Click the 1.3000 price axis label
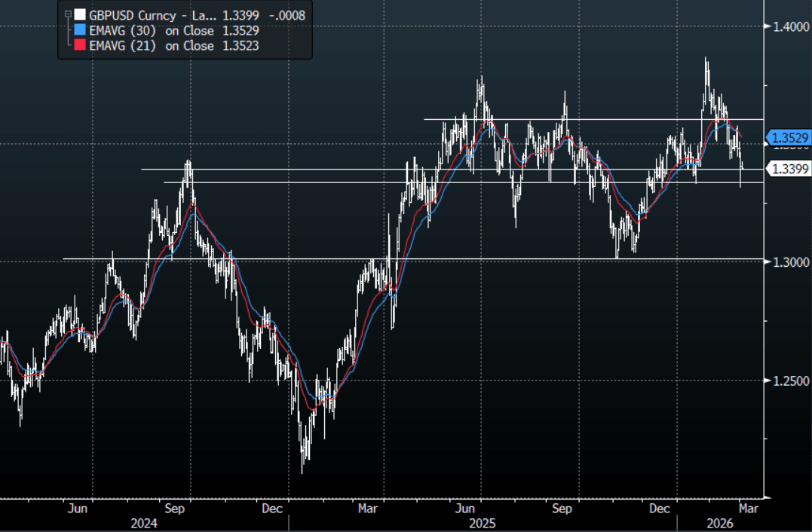The image size is (812, 532). tap(791, 262)
